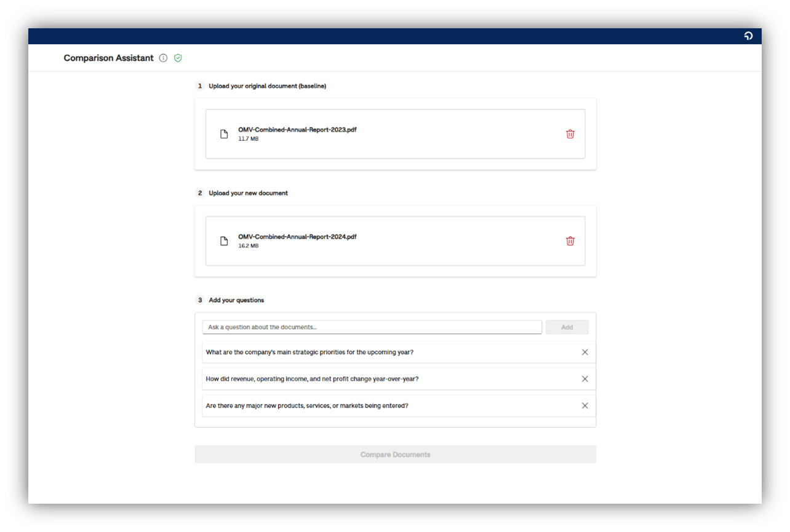Remove the revenue and net profit question
The image size is (790, 532).
pyautogui.click(x=585, y=379)
